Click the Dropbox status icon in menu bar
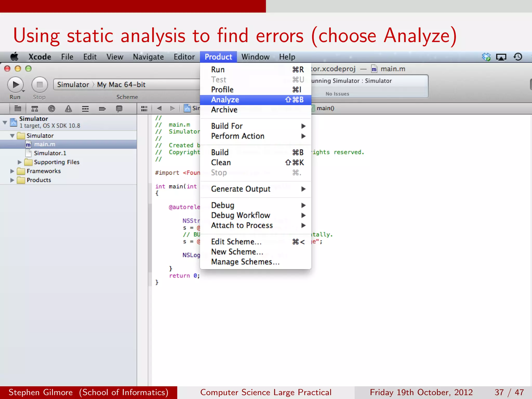Viewport: 532px width, 399px height. coord(486,57)
